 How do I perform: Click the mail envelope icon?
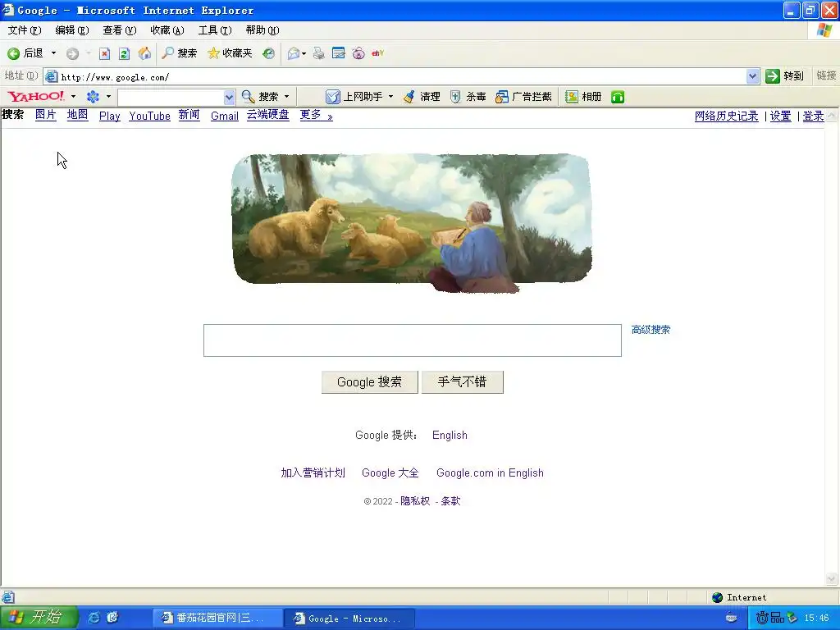point(293,53)
